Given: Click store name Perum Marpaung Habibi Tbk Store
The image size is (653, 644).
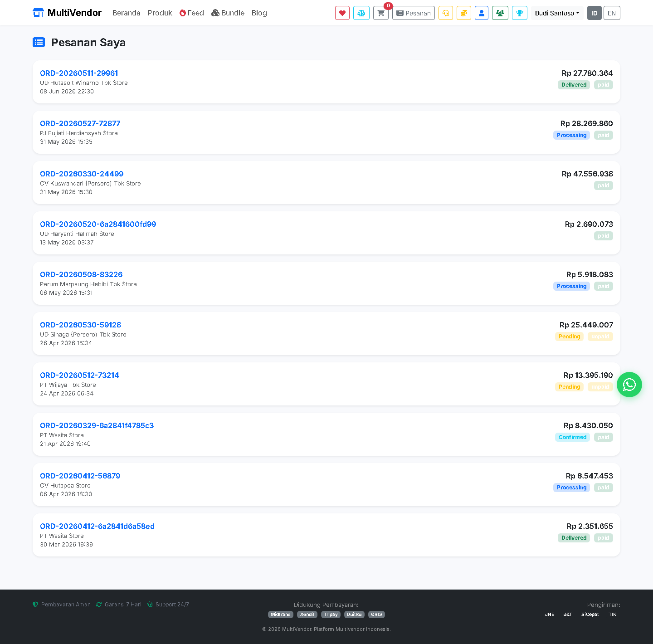Looking at the screenshot, I should click(x=88, y=284).
